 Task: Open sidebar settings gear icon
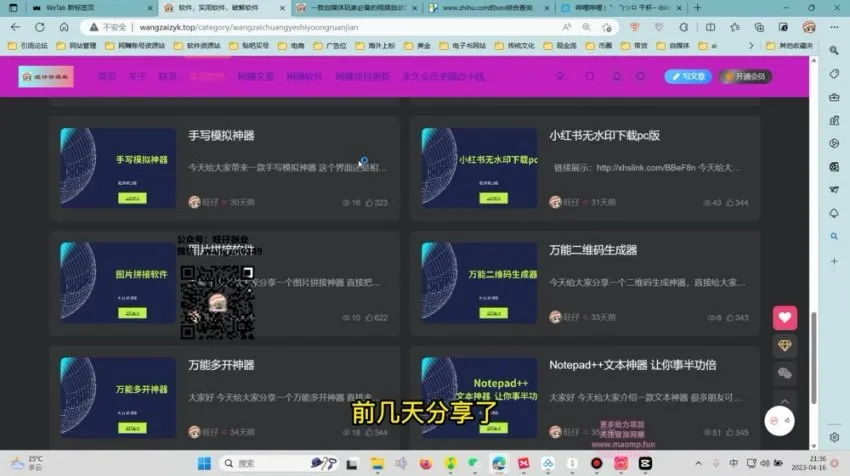(834, 436)
